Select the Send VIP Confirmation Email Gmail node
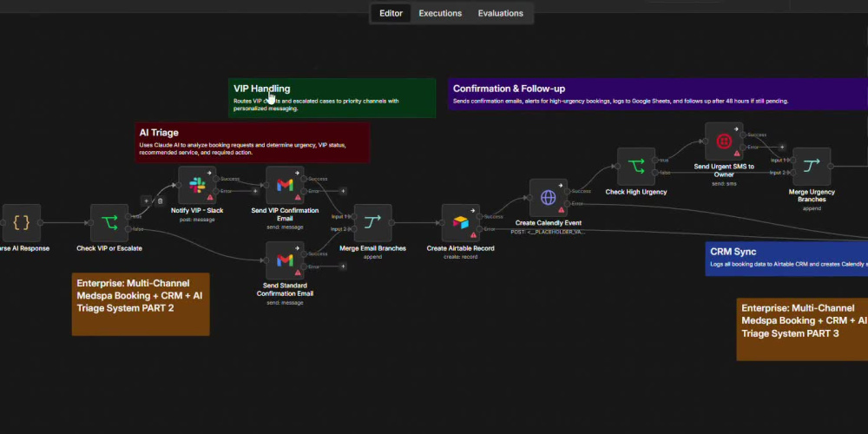 coord(285,185)
